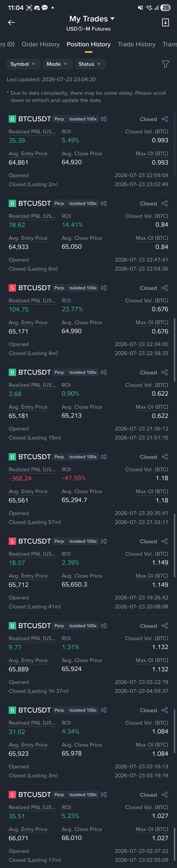
Task: Switch to Trade History tab
Action: 137,44
